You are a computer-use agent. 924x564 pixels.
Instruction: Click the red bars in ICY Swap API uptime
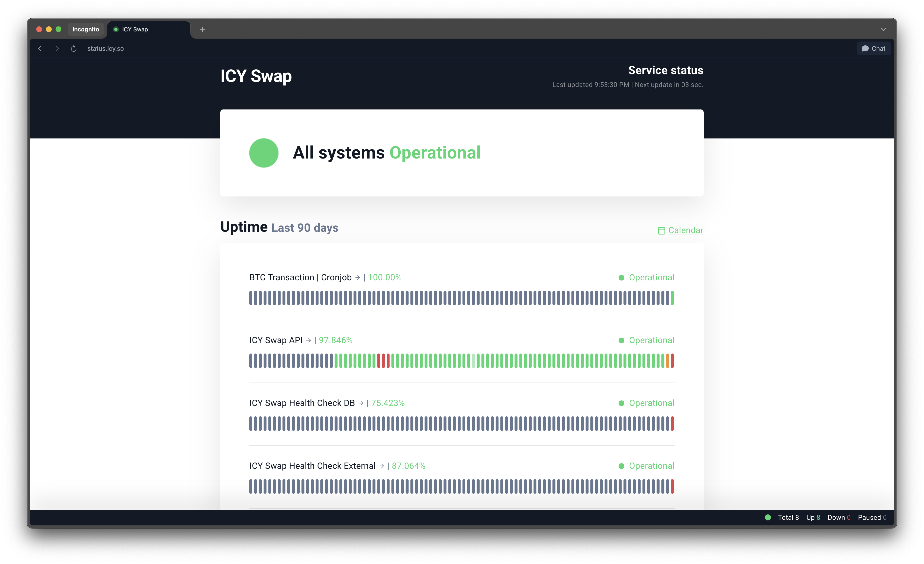pos(383,361)
